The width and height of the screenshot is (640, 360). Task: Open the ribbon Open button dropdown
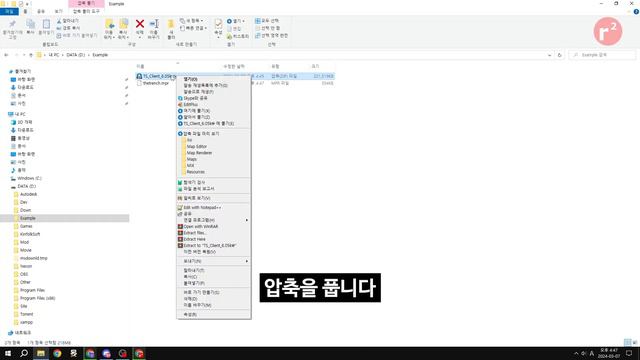click(236, 21)
